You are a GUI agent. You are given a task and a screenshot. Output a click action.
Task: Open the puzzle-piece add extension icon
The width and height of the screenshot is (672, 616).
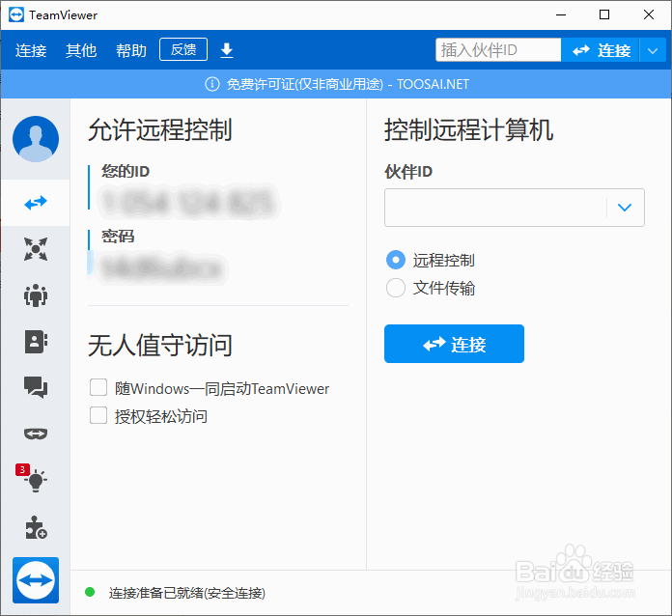click(36, 527)
